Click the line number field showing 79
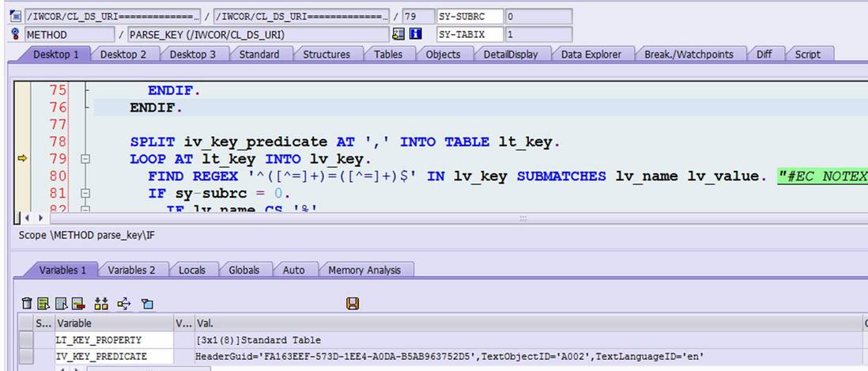 [x=418, y=17]
